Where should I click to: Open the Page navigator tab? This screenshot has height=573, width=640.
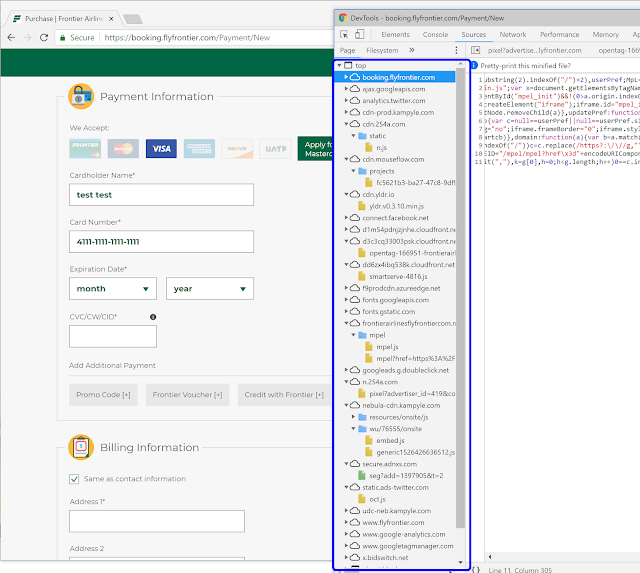coord(347,50)
